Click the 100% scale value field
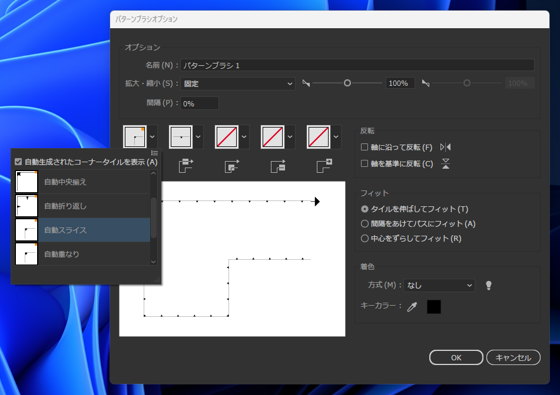 tap(400, 83)
